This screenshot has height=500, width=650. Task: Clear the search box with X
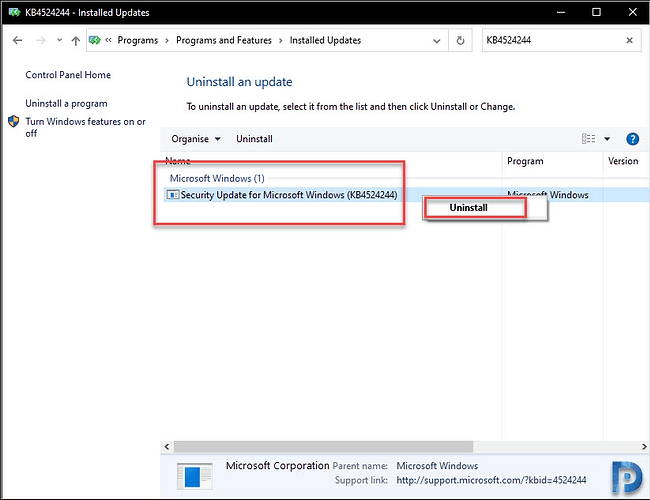coord(629,41)
